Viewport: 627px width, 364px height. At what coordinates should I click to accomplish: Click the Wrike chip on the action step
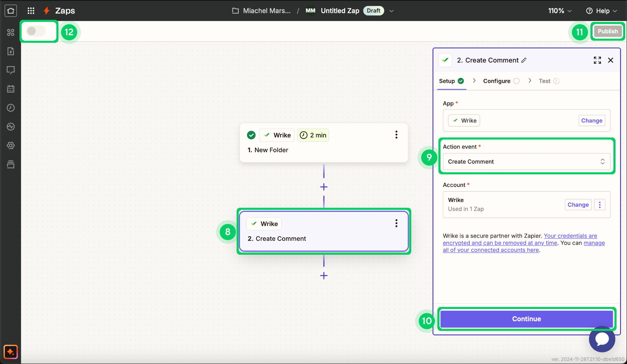click(264, 224)
